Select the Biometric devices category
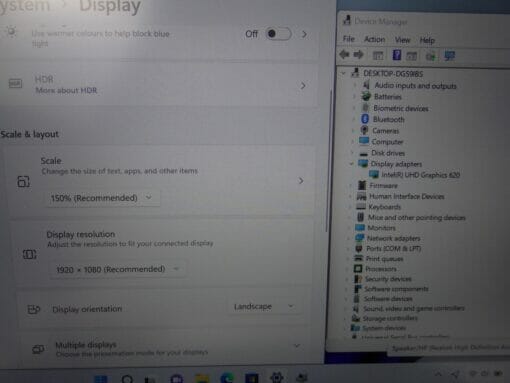Viewport: 510px width, 383px height. click(401, 108)
